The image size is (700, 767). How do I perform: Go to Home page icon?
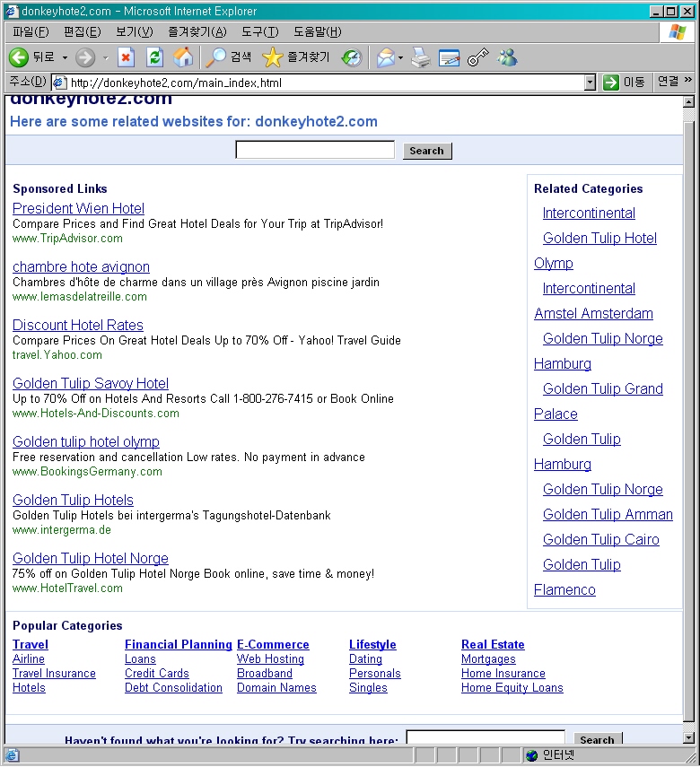click(183, 57)
